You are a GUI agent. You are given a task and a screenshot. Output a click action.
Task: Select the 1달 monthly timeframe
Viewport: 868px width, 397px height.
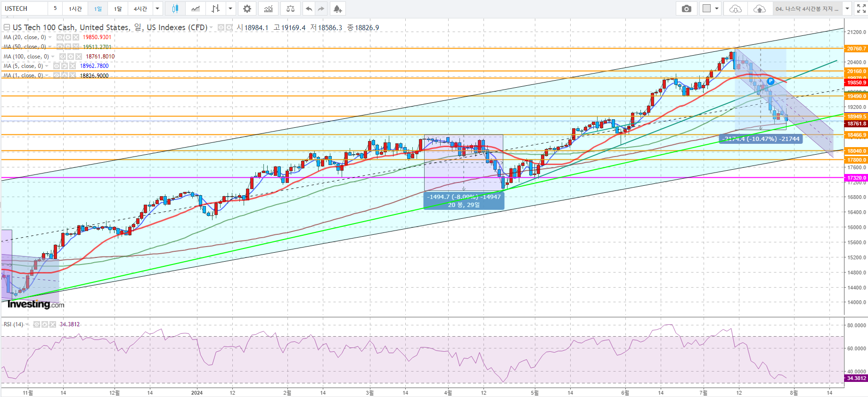click(x=118, y=8)
